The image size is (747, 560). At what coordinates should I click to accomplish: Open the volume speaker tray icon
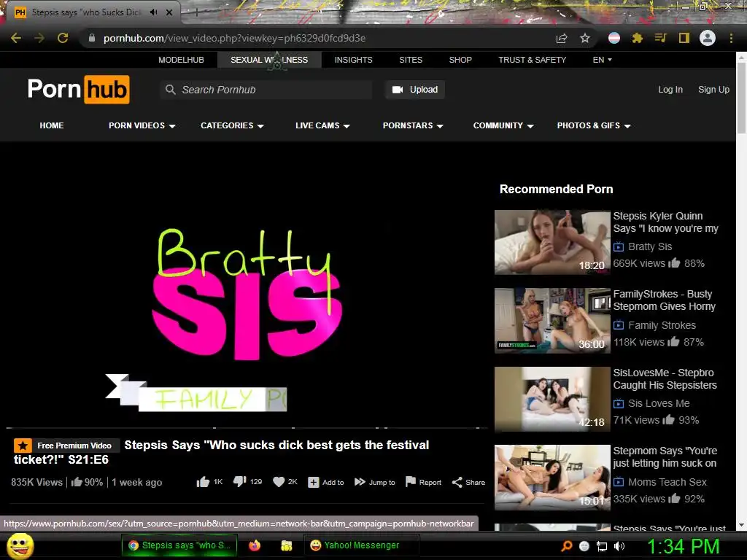(x=619, y=546)
